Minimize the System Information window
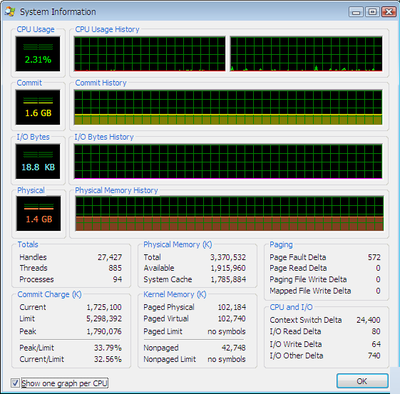The width and height of the screenshot is (400, 394). (x=356, y=12)
